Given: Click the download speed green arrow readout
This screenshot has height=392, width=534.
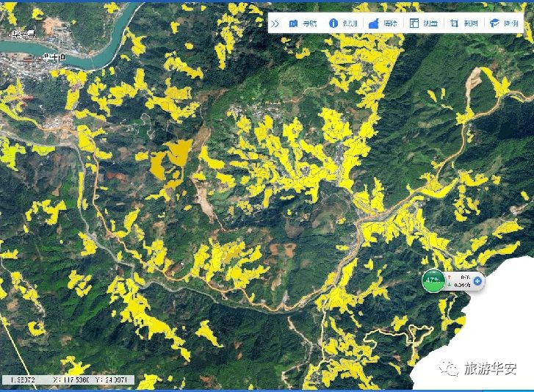Looking at the screenshot, I should [461, 285].
